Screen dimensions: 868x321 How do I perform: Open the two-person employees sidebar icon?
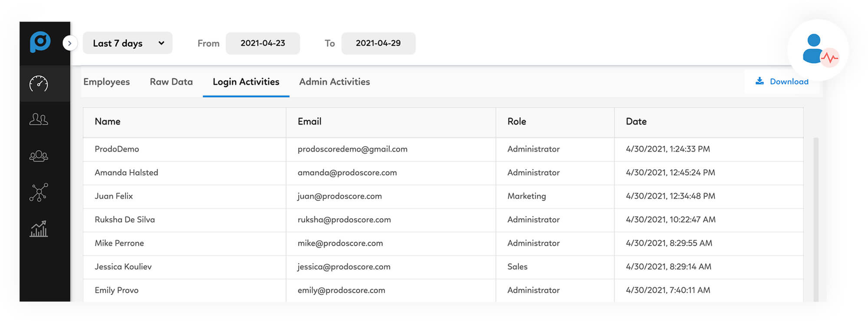click(x=39, y=119)
